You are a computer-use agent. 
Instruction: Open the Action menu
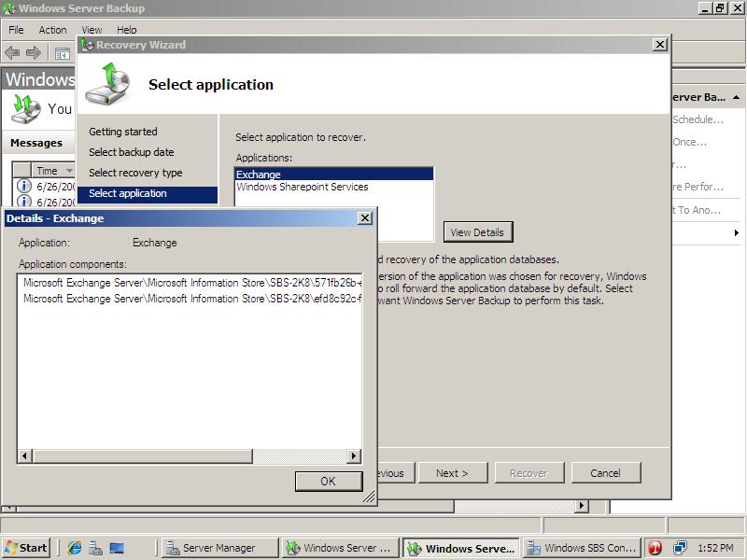tap(52, 30)
